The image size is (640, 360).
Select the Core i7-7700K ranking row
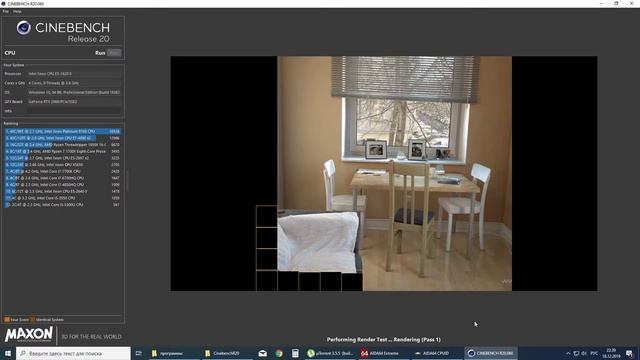pos(63,171)
